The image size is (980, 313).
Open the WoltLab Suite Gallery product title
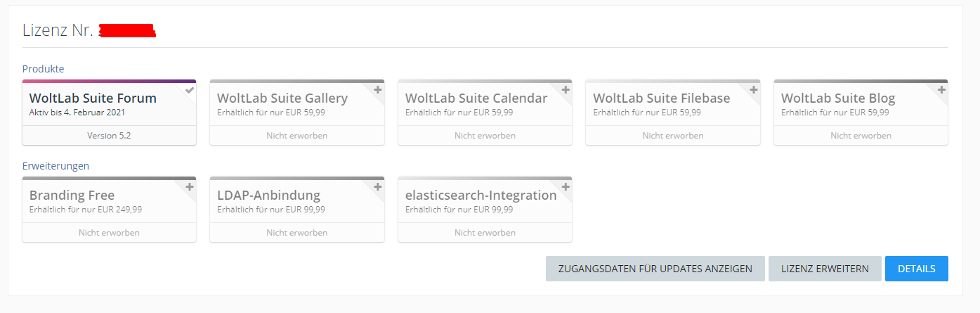click(x=282, y=98)
